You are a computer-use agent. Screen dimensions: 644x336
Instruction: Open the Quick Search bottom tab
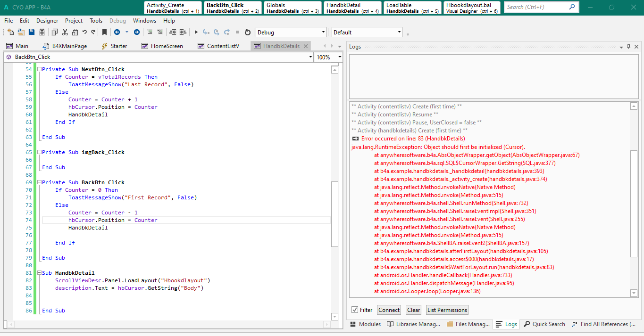(544, 324)
